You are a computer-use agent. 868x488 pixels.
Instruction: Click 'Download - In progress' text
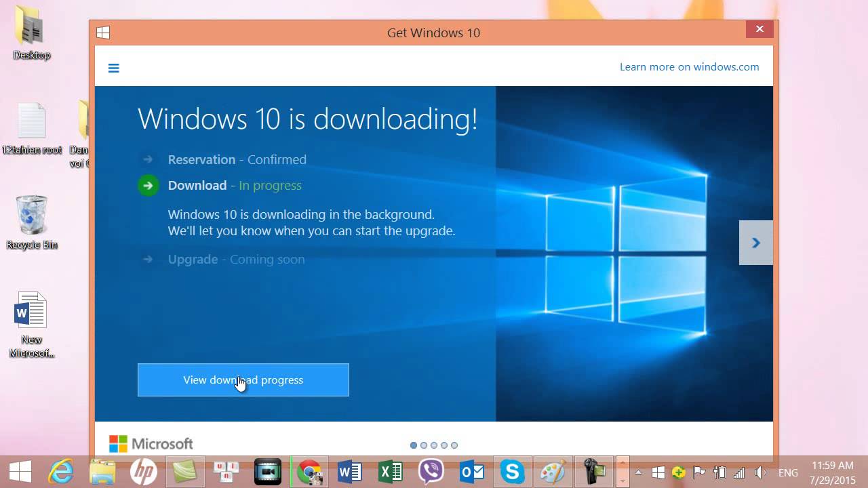(x=235, y=185)
